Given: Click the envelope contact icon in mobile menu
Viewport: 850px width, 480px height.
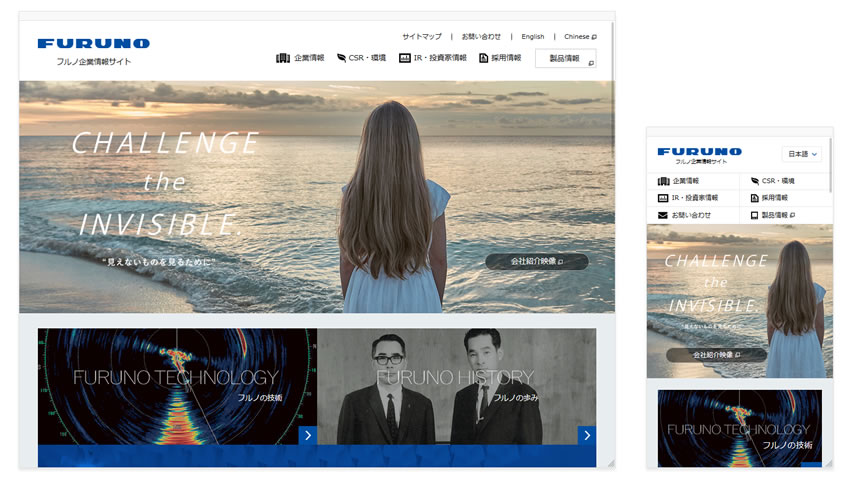Looking at the screenshot, I should coord(662,215).
